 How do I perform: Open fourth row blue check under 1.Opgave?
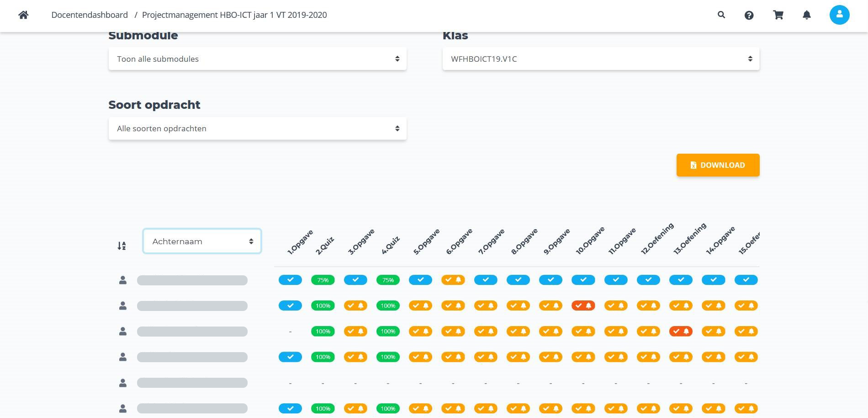(x=290, y=357)
